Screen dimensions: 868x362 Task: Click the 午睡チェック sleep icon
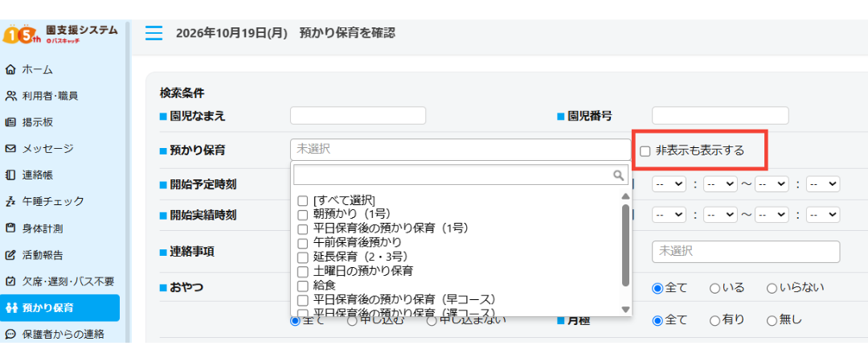[x=10, y=201]
